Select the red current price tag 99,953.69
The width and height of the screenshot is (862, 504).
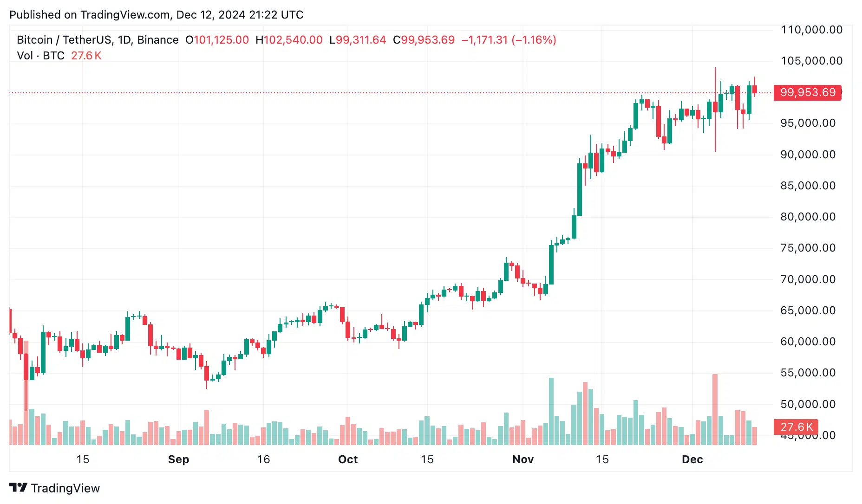tap(808, 92)
